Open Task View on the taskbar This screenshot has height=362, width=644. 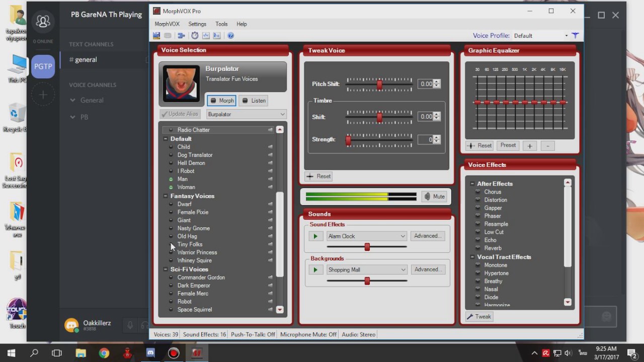pyautogui.click(x=57, y=353)
